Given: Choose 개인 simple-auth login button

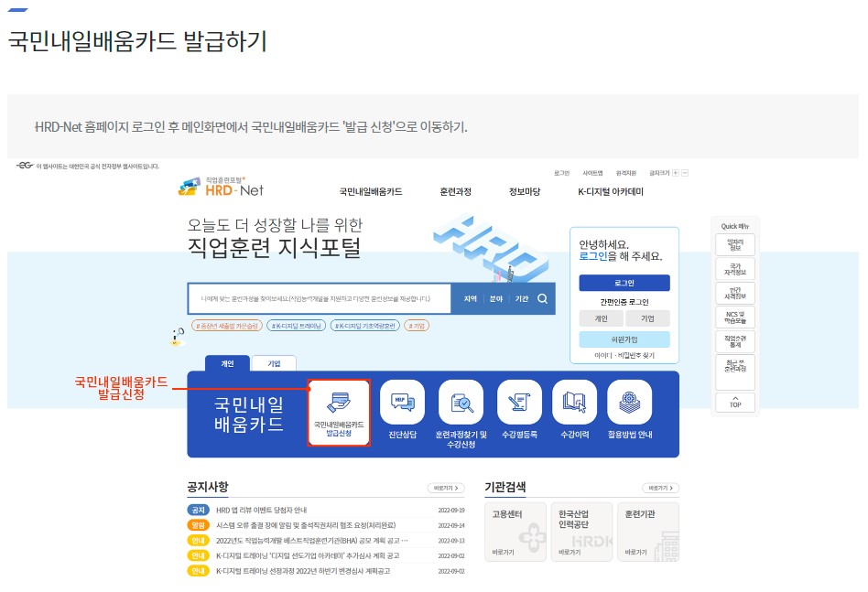Looking at the screenshot, I should [602, 318].
